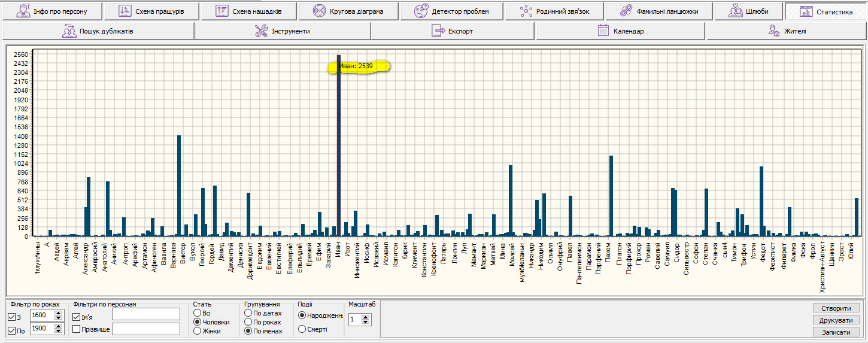Decrease the end year 1900 spinner

click(58, 331)
